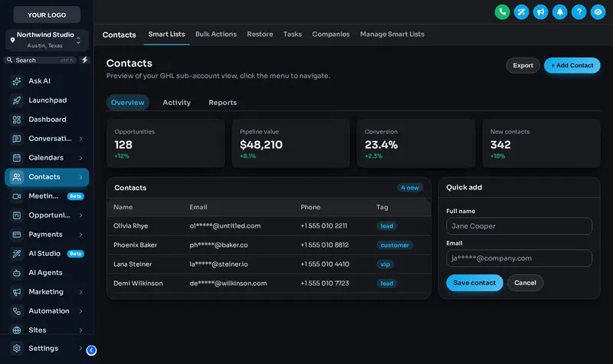Open the Launchpad rocket icon
This screenshot has height=364, width=613.
click(x=17, y=100)
